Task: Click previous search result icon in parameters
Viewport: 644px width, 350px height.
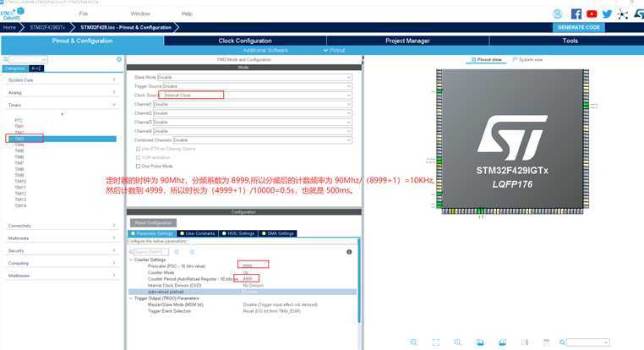Action: pyautogui.click(x=177, y=252)
